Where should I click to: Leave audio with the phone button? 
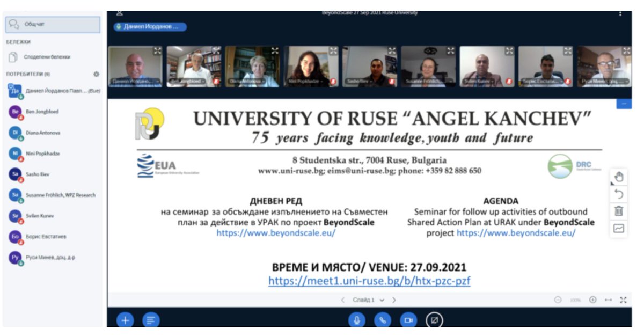click(383, 320)
